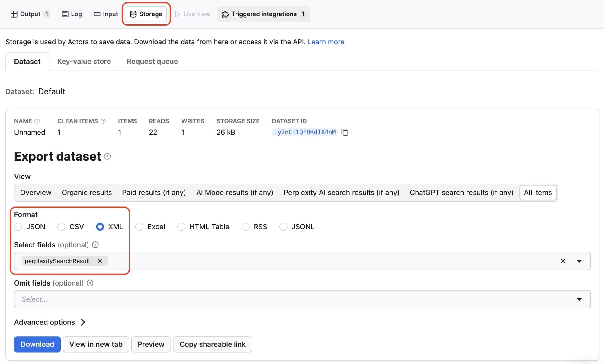Switch to the Key-value store tab

[x=84, y=61]
